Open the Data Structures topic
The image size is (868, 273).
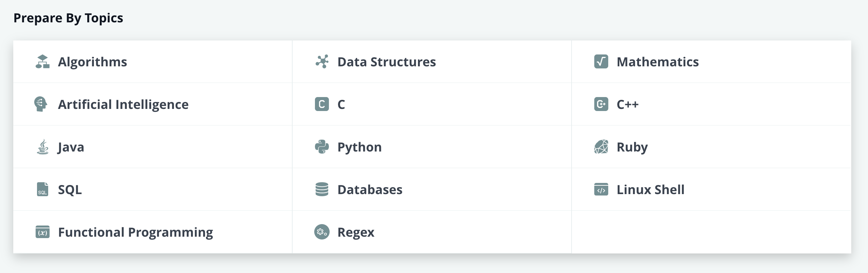(386, 61)
